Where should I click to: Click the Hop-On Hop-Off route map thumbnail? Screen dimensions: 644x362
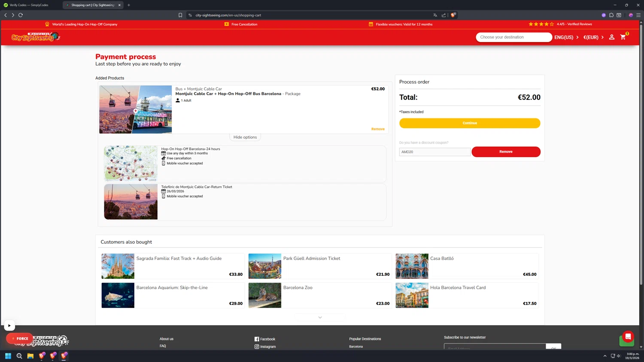click(x=131, y=163)
